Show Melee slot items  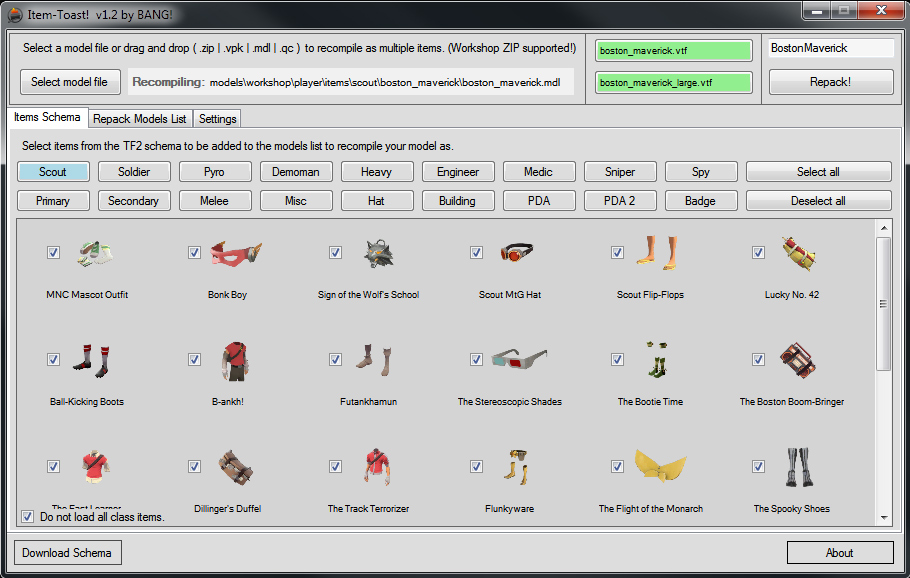(x=215, y=201)
